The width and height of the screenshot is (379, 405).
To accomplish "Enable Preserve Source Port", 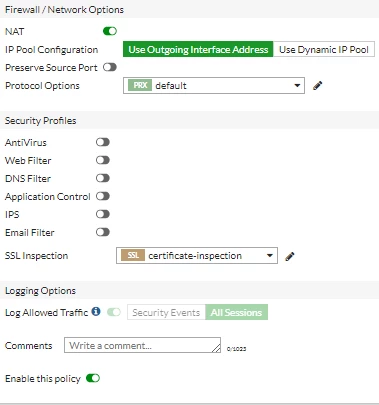I will 110,67.
